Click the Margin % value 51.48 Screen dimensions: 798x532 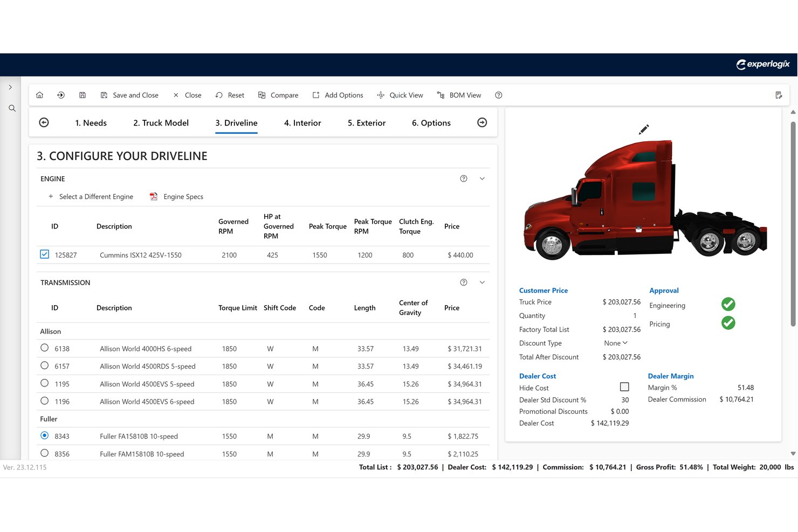(746, 388)
